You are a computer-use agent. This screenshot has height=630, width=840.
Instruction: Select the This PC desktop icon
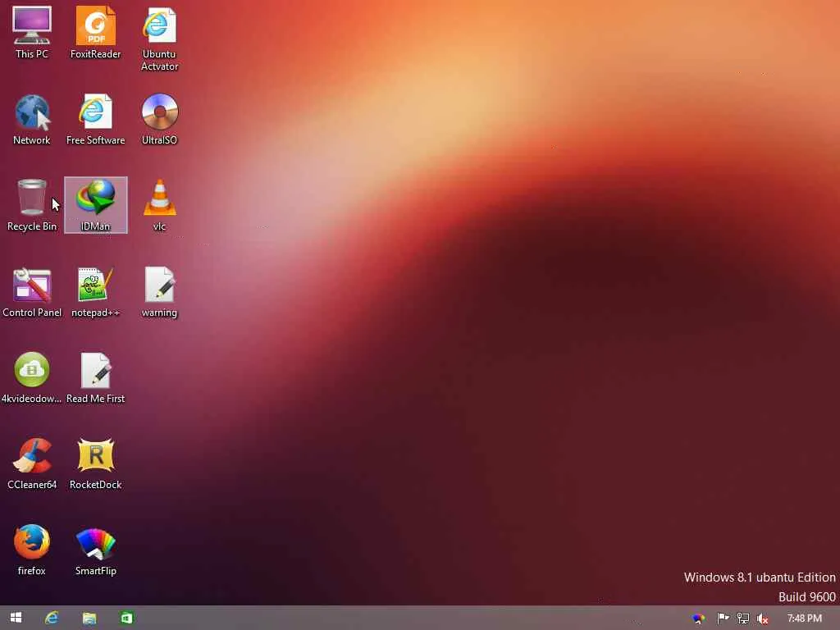coord(32,33)
